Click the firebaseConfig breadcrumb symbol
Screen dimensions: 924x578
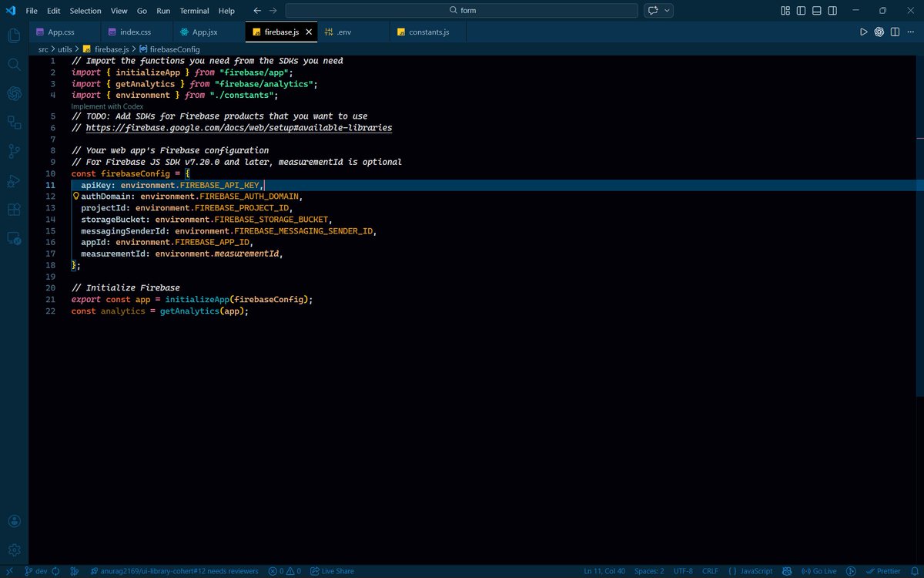pos(169,49)
